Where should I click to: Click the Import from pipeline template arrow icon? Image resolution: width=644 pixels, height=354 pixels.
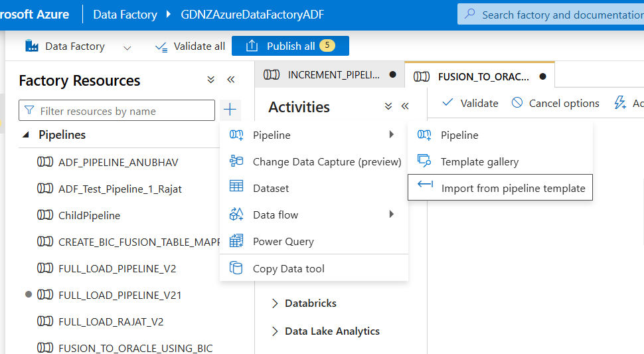pos(425,184)
